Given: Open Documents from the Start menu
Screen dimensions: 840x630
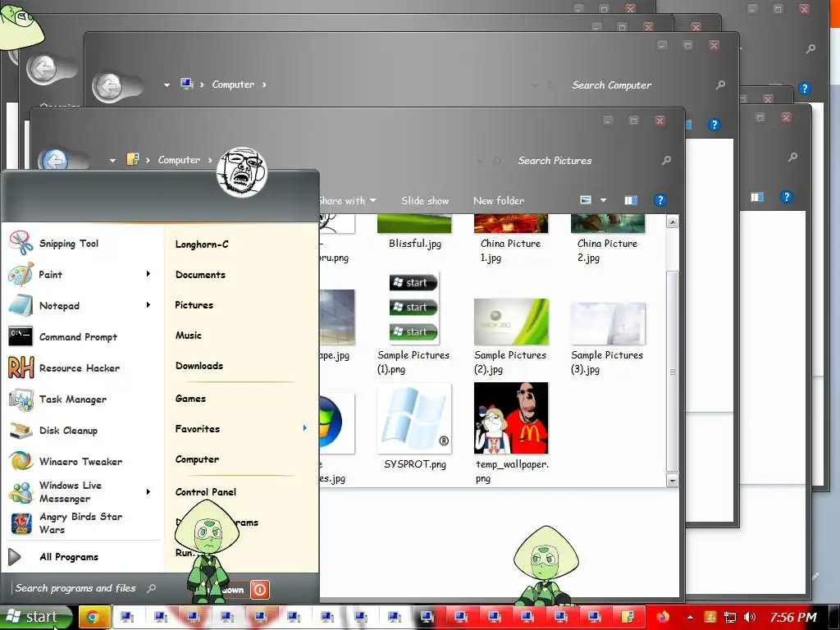Looking at the screenshot, I should pos(200,275).
